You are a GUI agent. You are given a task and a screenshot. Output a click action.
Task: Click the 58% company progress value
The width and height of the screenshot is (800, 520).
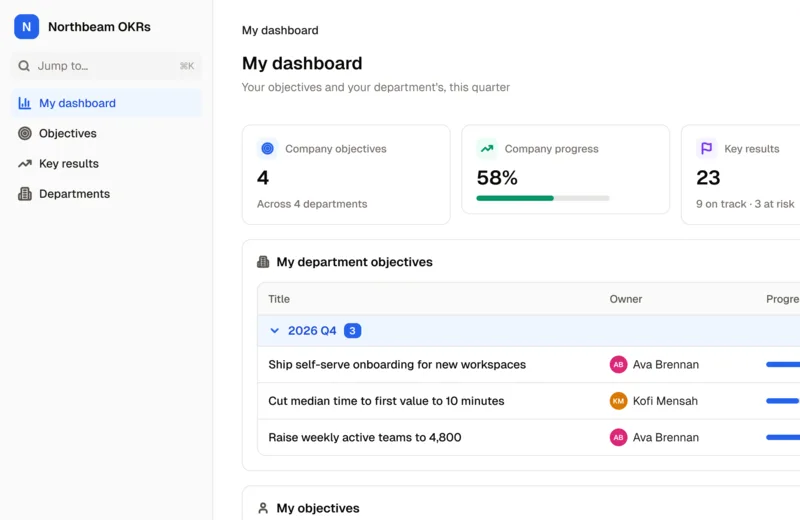[497, 178]
